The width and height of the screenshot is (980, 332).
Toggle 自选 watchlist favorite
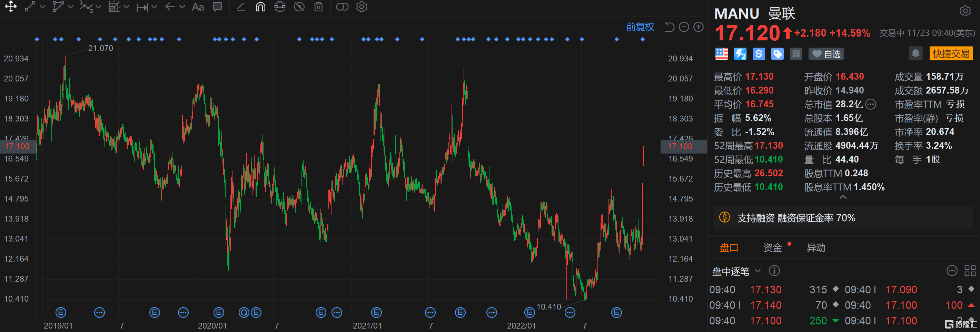pyautogui.click(x=826, y=54)
